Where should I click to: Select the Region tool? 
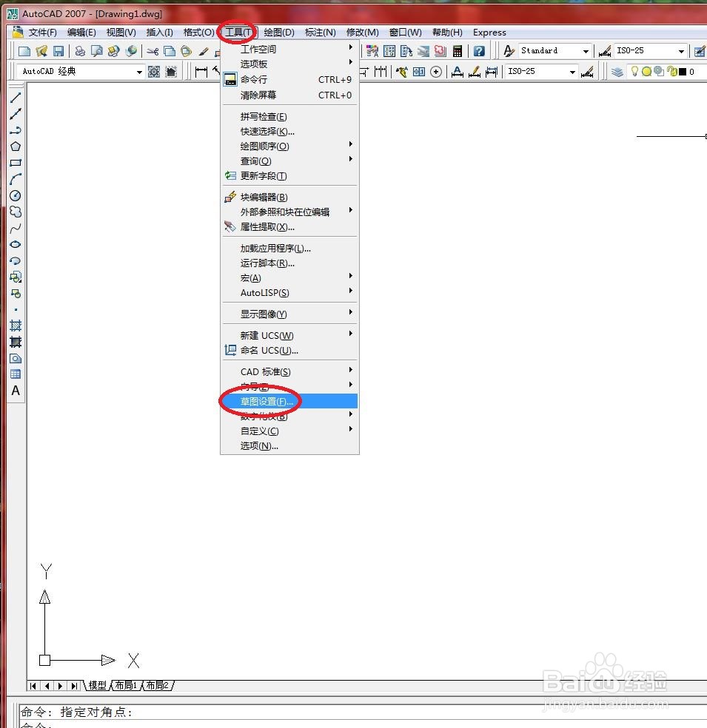click(16, 358)
